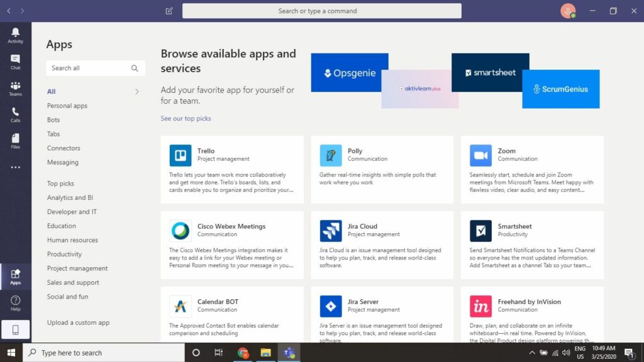The width and height of the screenshot is (644, 362).
Task: Select Developer and IT category
Action: pos(72,212)
